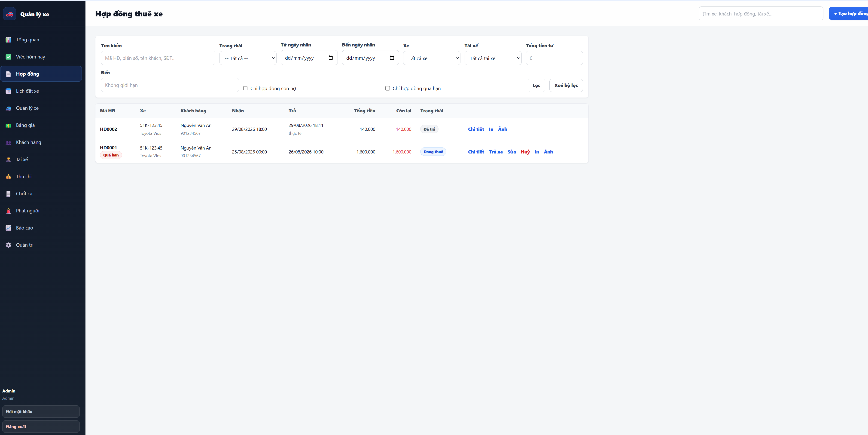Click the Đăng xuất button
Viewport: 868px width, 435px height.
pyautogui.click(x=41, y=427)
